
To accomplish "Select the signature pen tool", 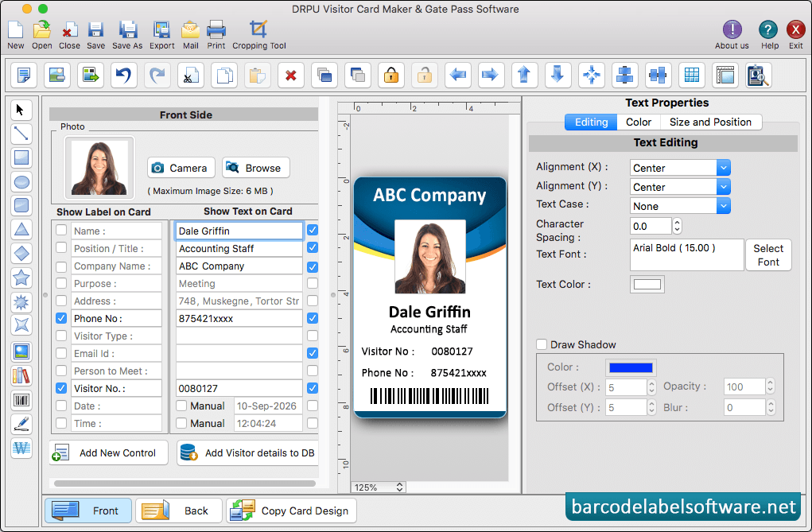I will (x=21, y=425).
